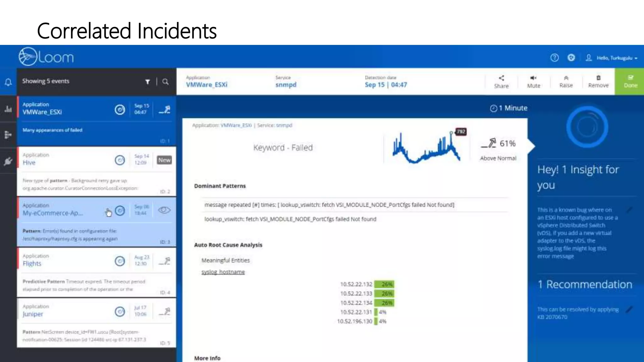Screen dimensions: 644x362
Task: Click the 10.52.22.132 26% green bar
Action: click(384, 284)
